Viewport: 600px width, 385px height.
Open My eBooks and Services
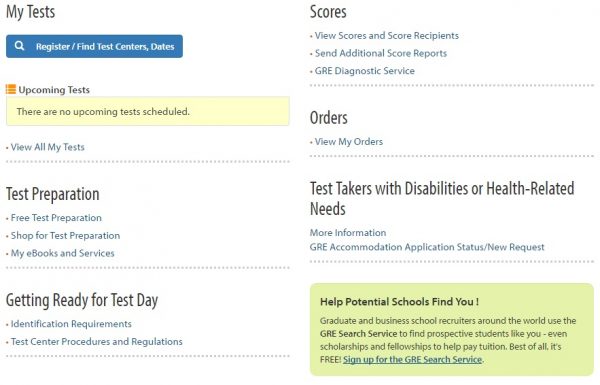click(x=63, y=253)
